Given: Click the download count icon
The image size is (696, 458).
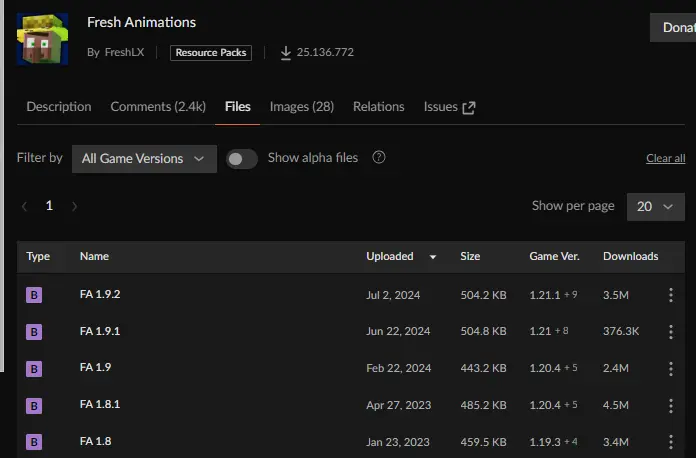Looking at the screenshot, I should click(x=286, y=53).
